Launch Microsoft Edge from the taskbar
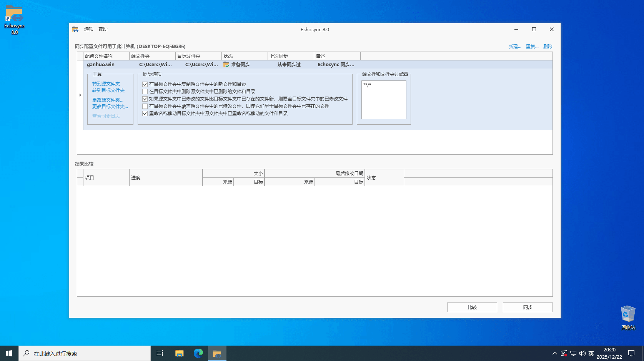 pos(198,353)
